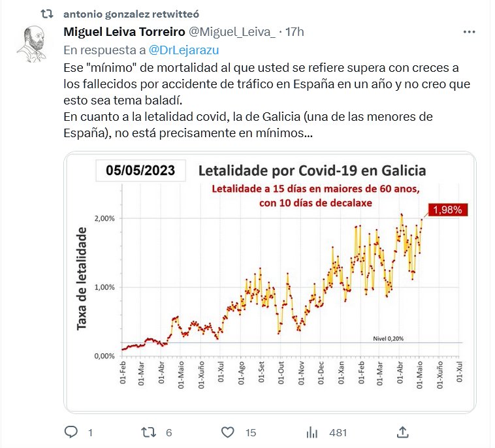Screen dimensions: 495x448
Task: Click the retweeted indicator icon at top
Action: point(46,14)
